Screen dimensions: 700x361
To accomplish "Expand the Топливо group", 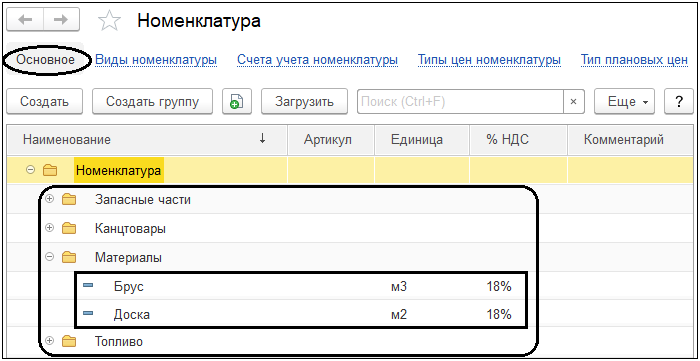I will (50, 341).
